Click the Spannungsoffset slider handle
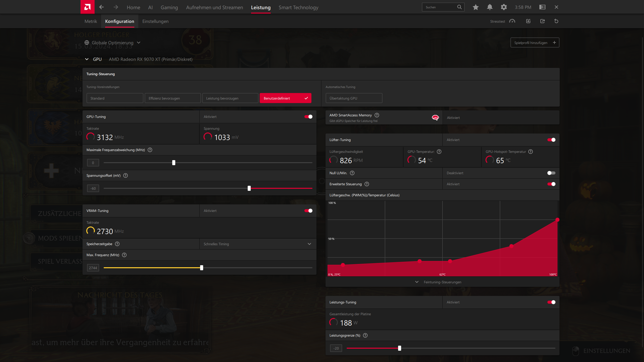Viewport: 644px width, 362px height. [249, 188]
